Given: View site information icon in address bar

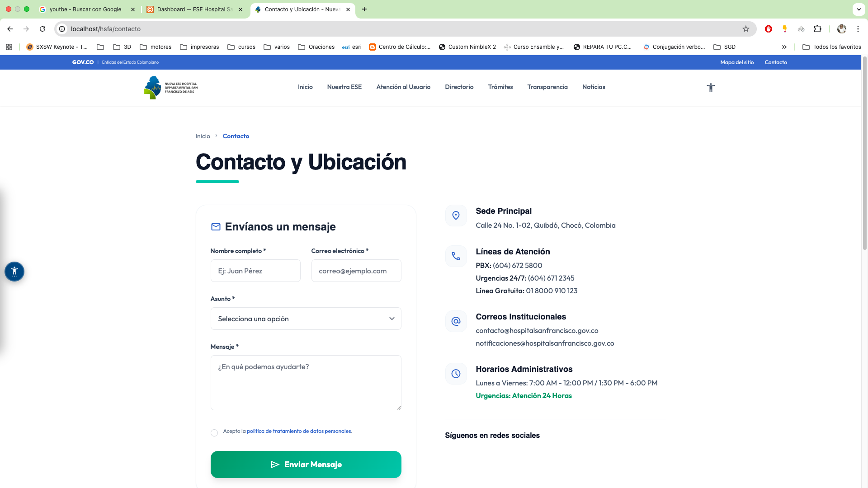Looking at the screenshot, I should [x=62, y=29].
